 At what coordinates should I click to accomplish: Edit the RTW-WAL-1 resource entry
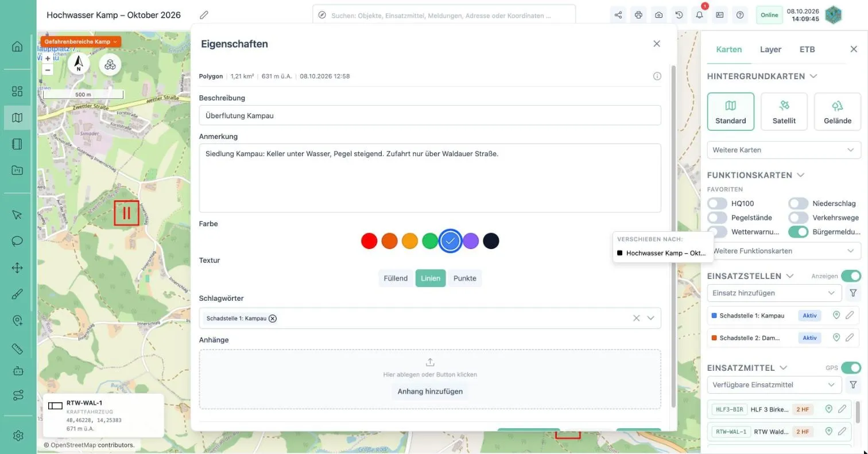click(842, 431)
